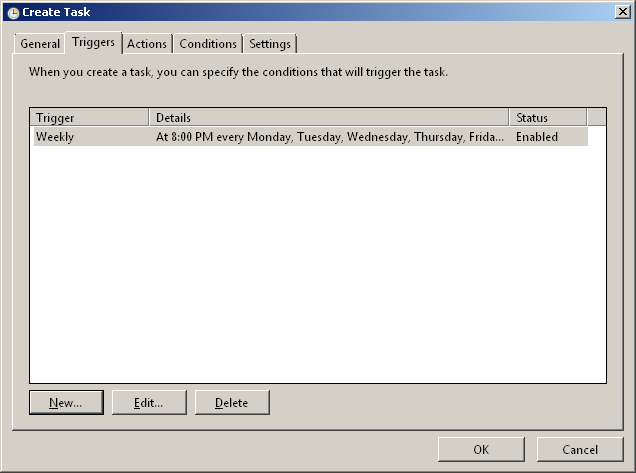Click the 8:00 PM trigger details text
636x473 pixels.
pyautogui.click(x=330, y=137)
